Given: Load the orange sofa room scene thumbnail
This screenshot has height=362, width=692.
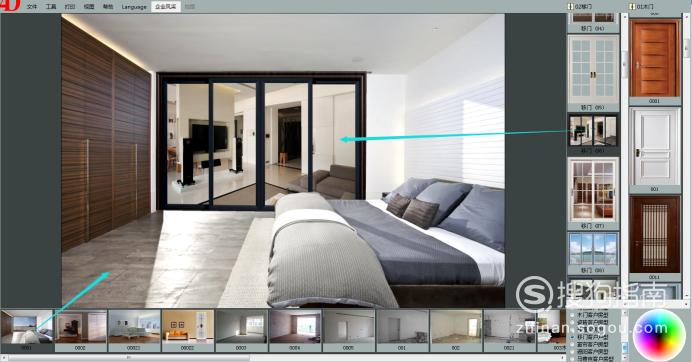Looking at the screenshot, I should click(x=188, y=327).
